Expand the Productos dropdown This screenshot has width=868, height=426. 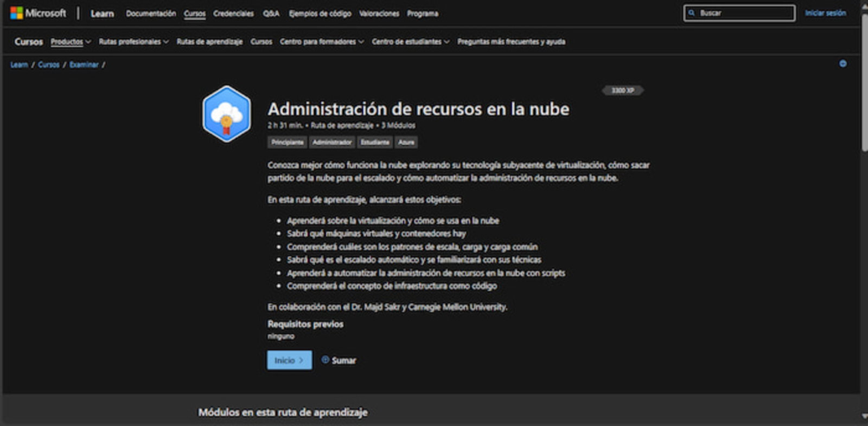coord(71,42)
